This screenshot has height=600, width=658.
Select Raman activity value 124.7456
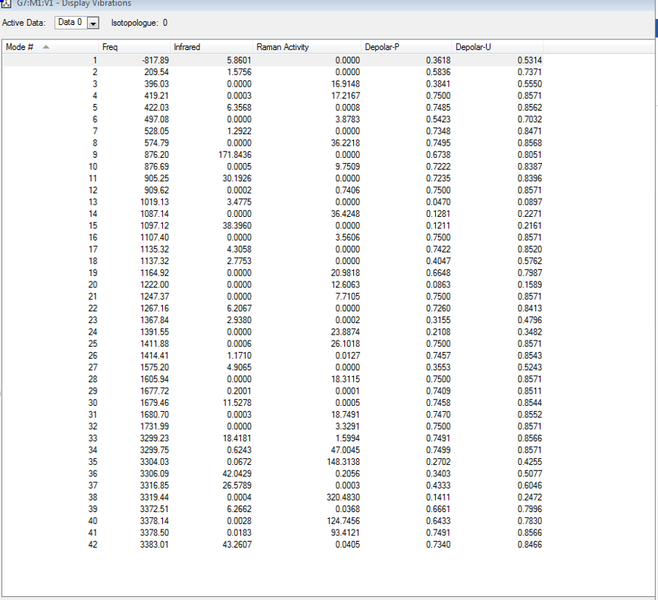(343, 521)
